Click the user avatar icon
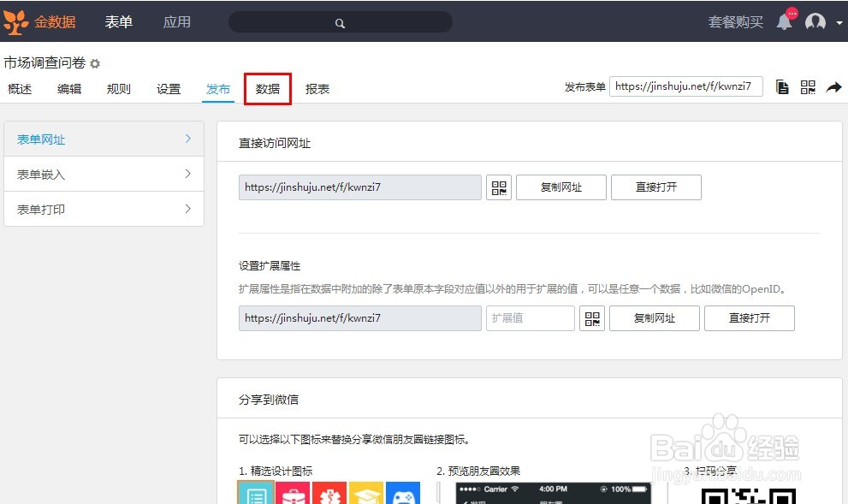Image resolution: width=848 pixels, height=504 pixels. coord(815,21)
